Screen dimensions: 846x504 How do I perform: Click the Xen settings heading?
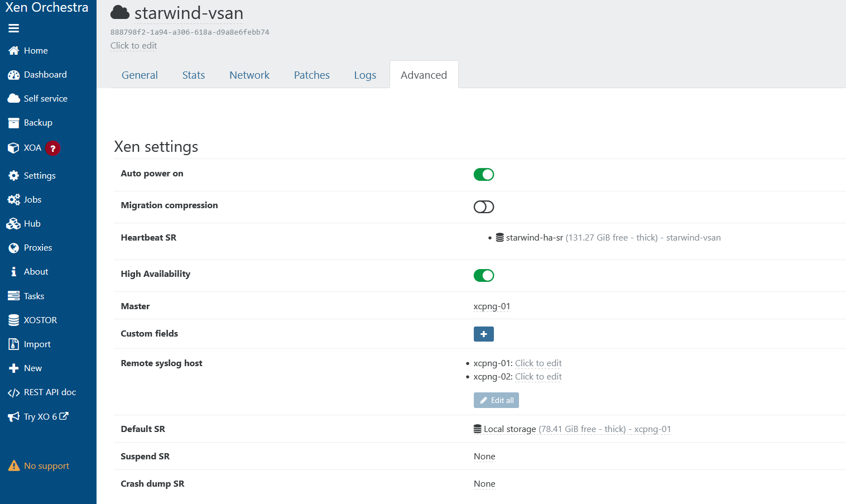156,147
